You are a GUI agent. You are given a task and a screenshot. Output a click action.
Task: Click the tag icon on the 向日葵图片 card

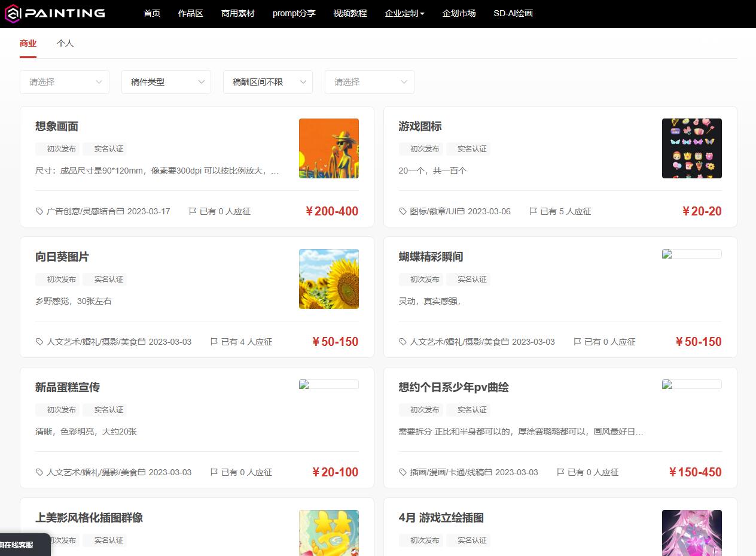click(39, 342)
